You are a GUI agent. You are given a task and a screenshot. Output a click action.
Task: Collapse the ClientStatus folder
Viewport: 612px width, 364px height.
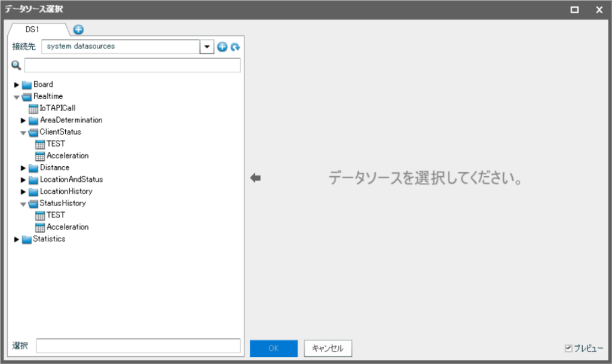[23, 132]
